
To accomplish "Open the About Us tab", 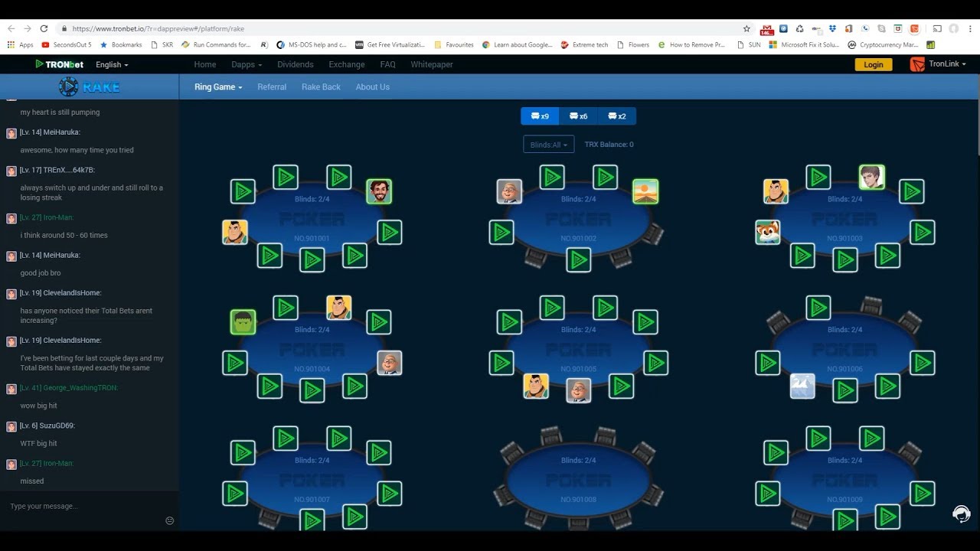I will [372, 87].
